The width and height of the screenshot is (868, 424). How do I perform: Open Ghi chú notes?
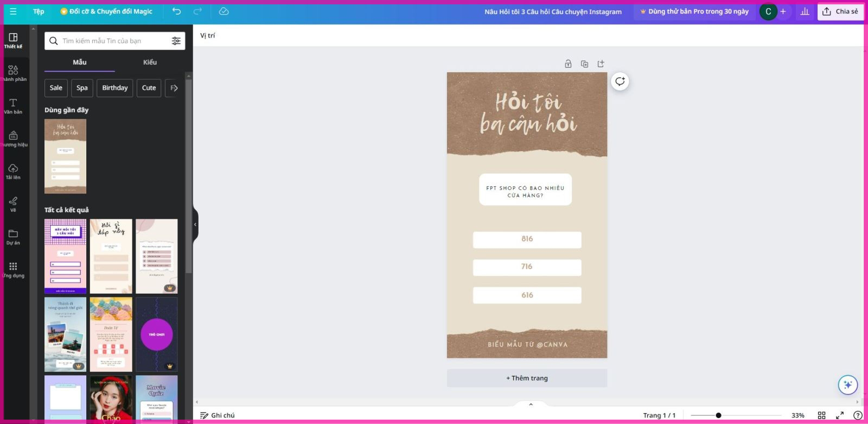click(217, 415)
